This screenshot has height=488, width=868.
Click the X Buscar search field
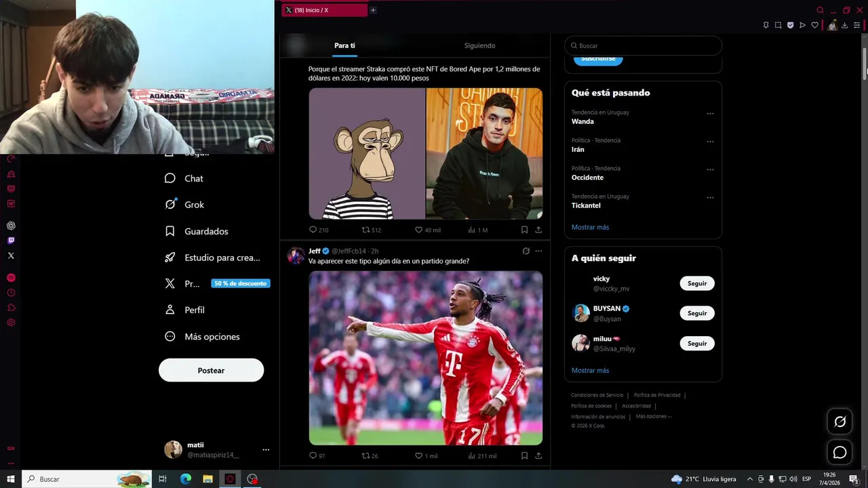pyautogui.click(x=643, y=45)
